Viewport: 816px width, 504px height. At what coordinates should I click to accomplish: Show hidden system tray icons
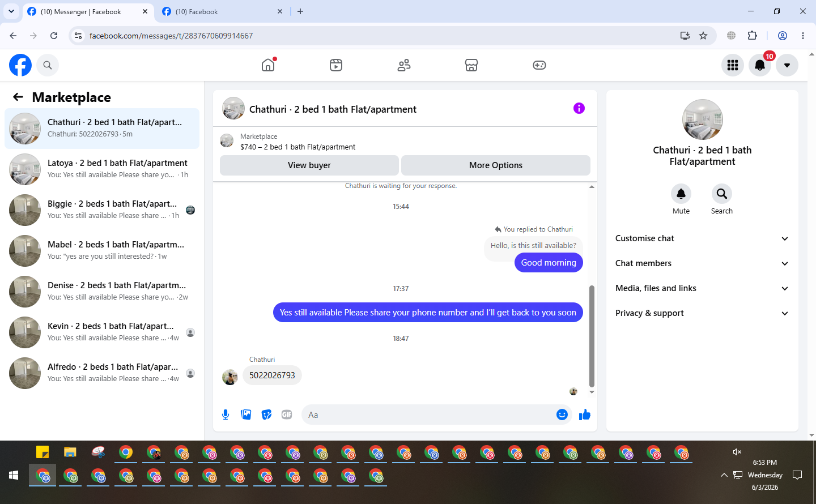[724, 475]
